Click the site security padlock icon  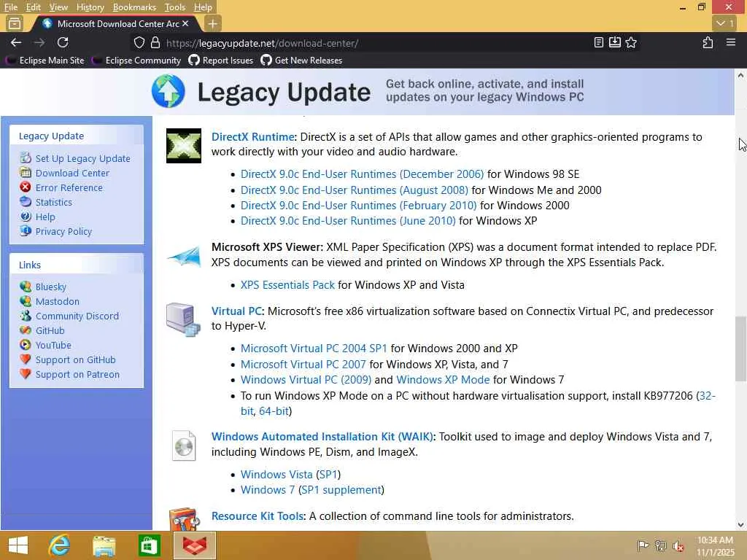point(155,42)
